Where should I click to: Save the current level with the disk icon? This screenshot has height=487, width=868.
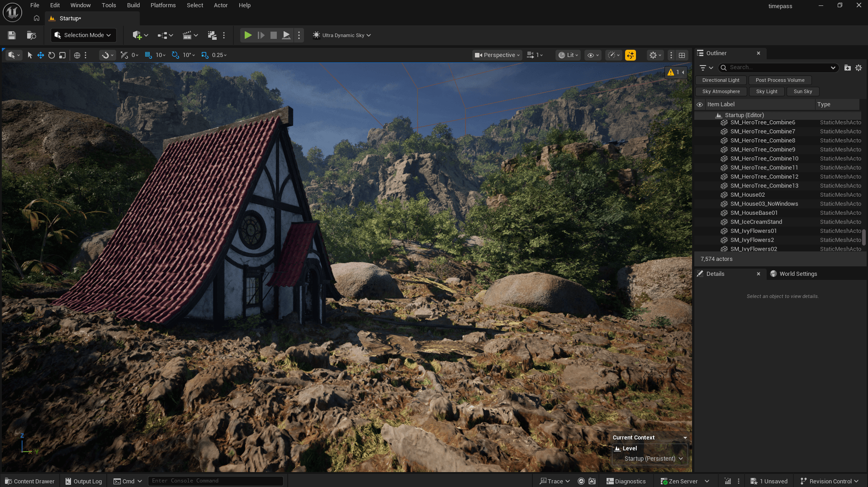[12, 35]
